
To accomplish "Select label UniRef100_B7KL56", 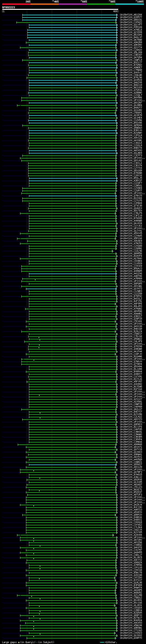I will click(x=131, y=77).
